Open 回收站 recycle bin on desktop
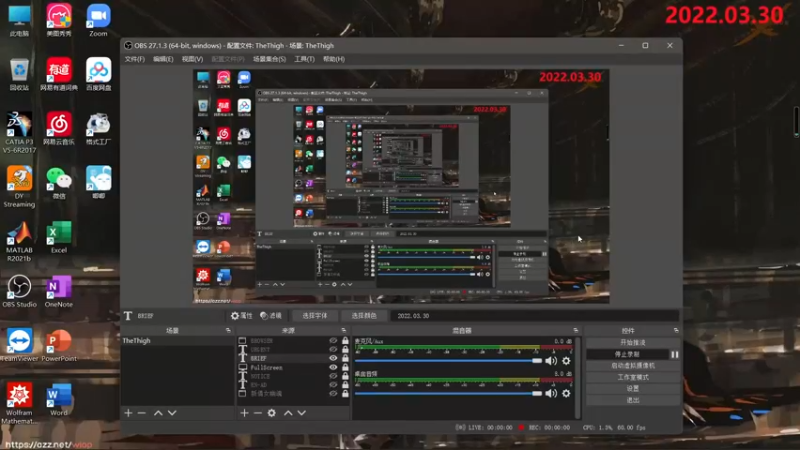Viewport: 800px width, 450px height. point(19,74)
